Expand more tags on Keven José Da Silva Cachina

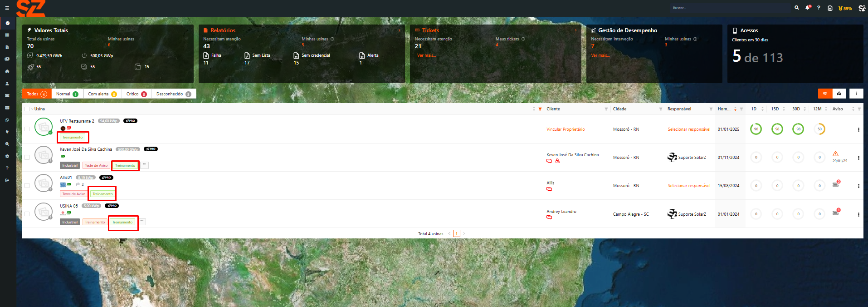click(145, 165)
